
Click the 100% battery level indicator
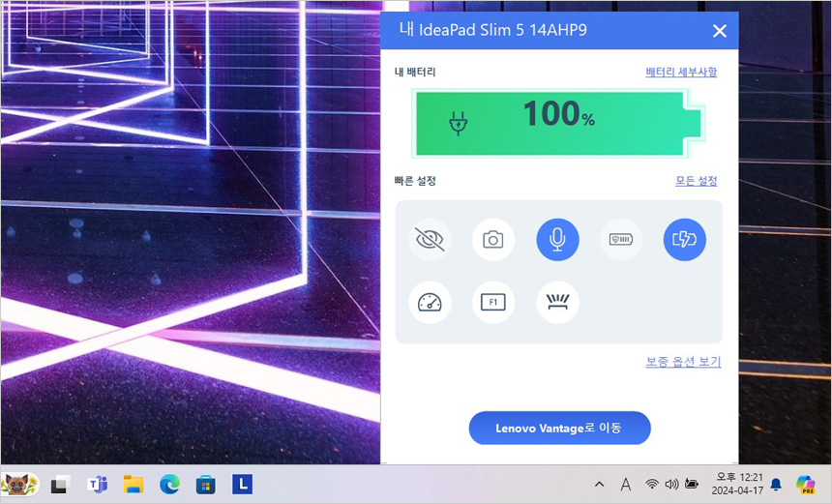(557, 123)
